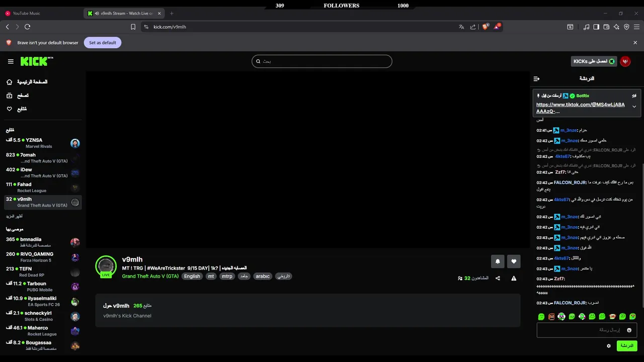Screen dimensions: 644x362
Task: Reload the page
Action: point(27,27)
